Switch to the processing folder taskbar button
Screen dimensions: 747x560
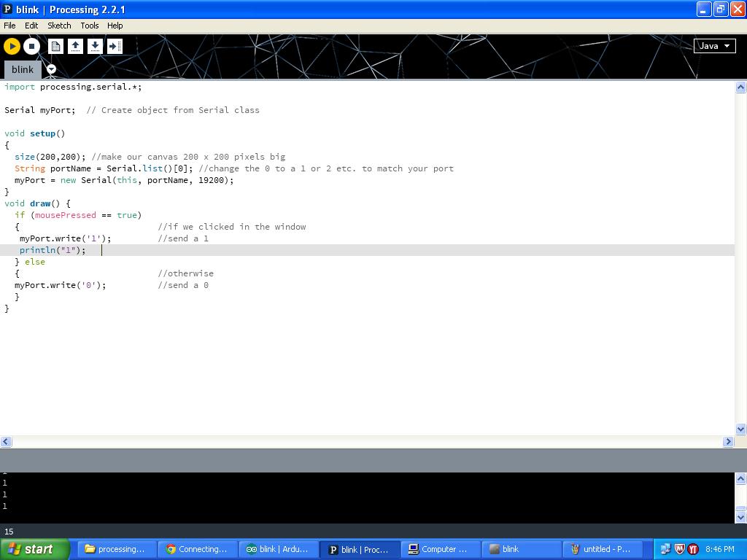(x=116, y=550)
